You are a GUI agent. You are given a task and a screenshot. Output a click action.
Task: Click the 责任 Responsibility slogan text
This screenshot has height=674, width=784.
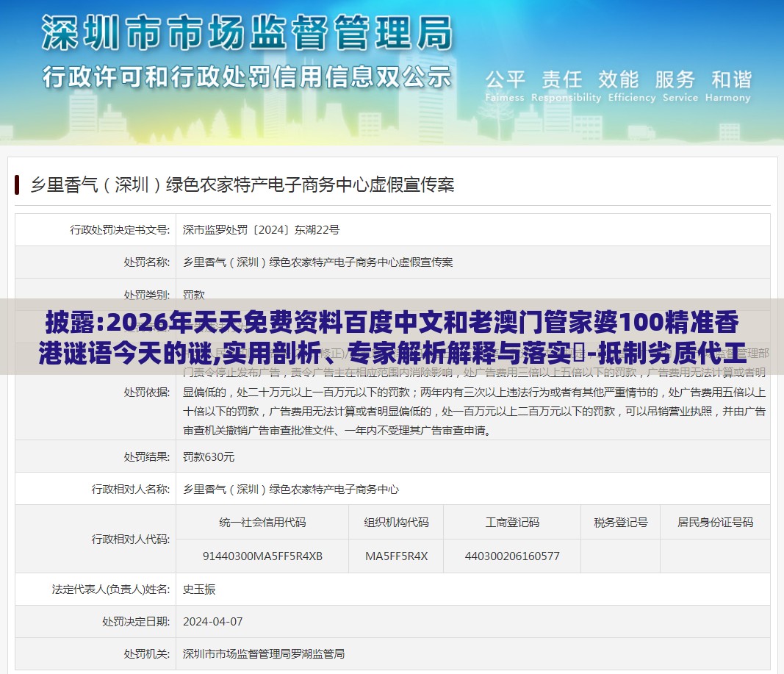click(x=566, y=86)
